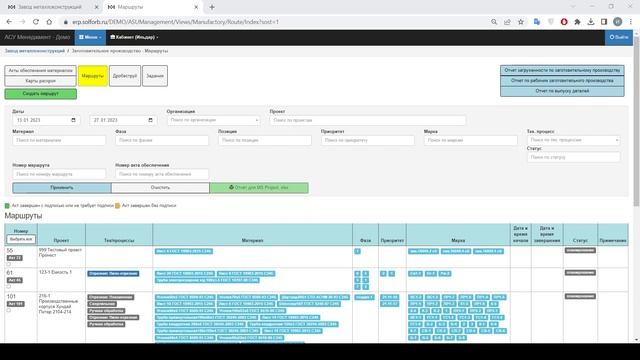Viewport: 640px width, 360px height.
Task: Select the Маршруты browser tab
Action: click(153, 7)
